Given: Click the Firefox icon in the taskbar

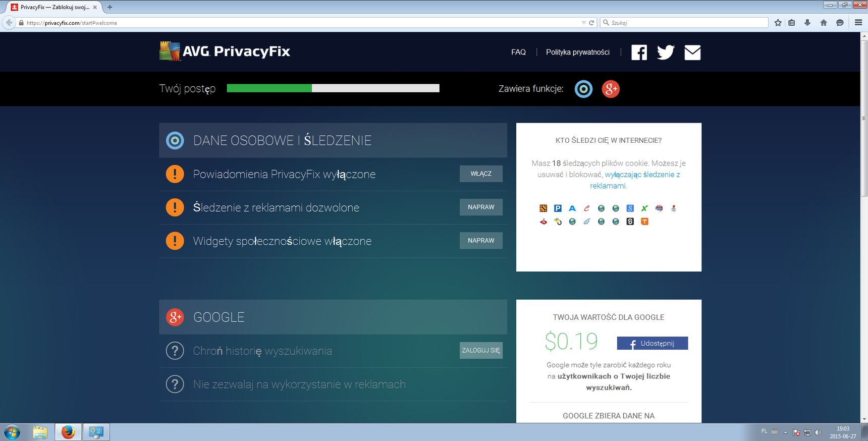Looking at the screenshot, I should 68,432.
